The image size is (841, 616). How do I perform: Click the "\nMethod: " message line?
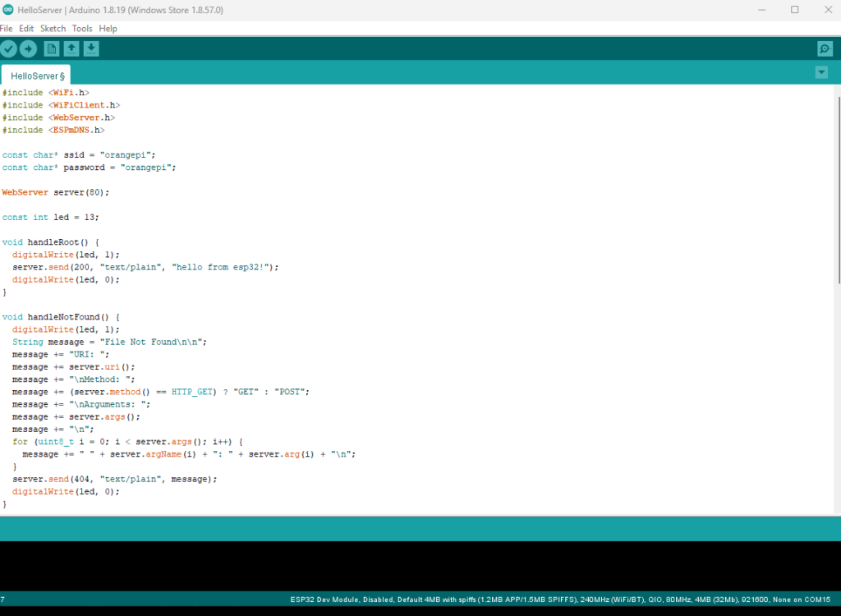pyautogui.click(x=73, y=379)
